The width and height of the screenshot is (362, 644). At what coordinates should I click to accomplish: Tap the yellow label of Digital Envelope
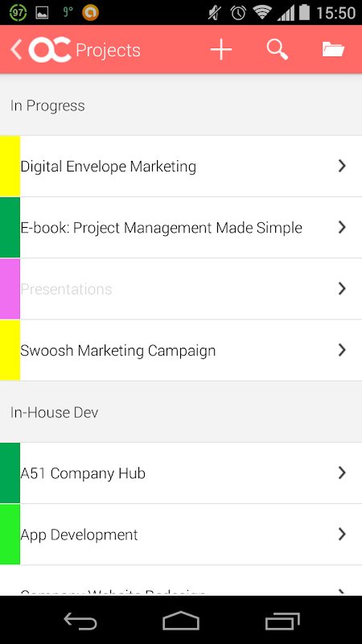click(10, 166)
